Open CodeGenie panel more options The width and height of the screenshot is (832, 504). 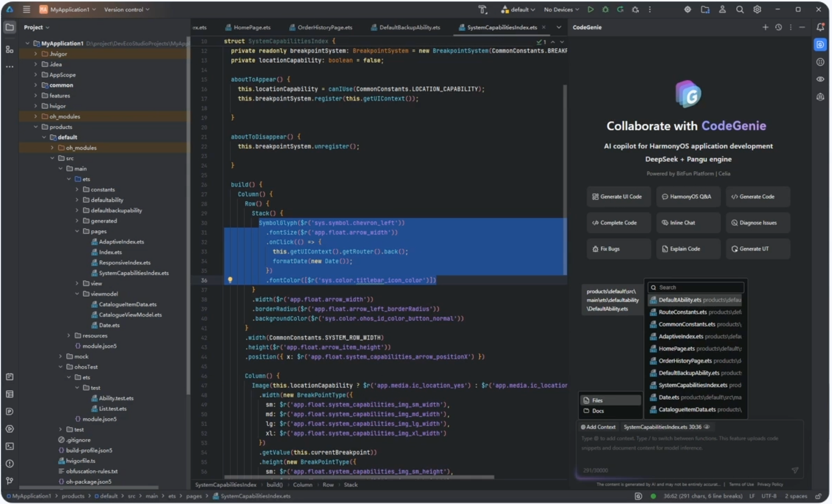click(x=791, y=27)
